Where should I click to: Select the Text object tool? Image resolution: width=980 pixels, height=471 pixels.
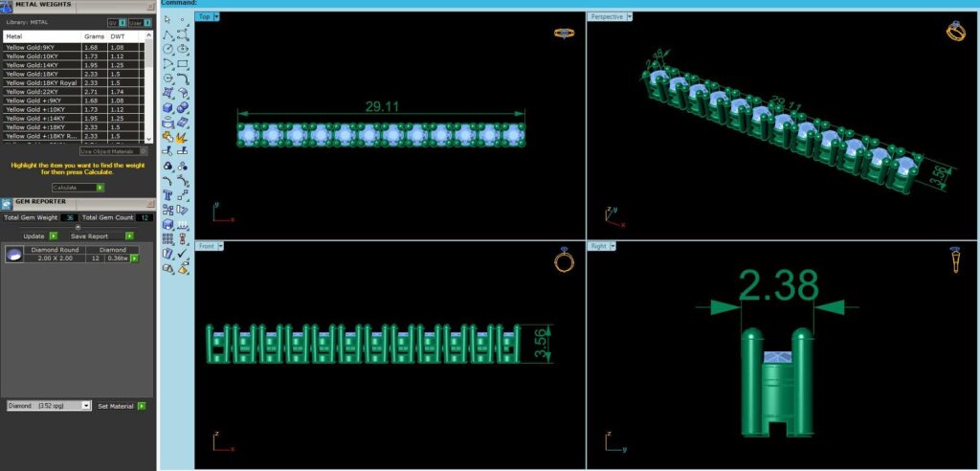coord(167,195)
